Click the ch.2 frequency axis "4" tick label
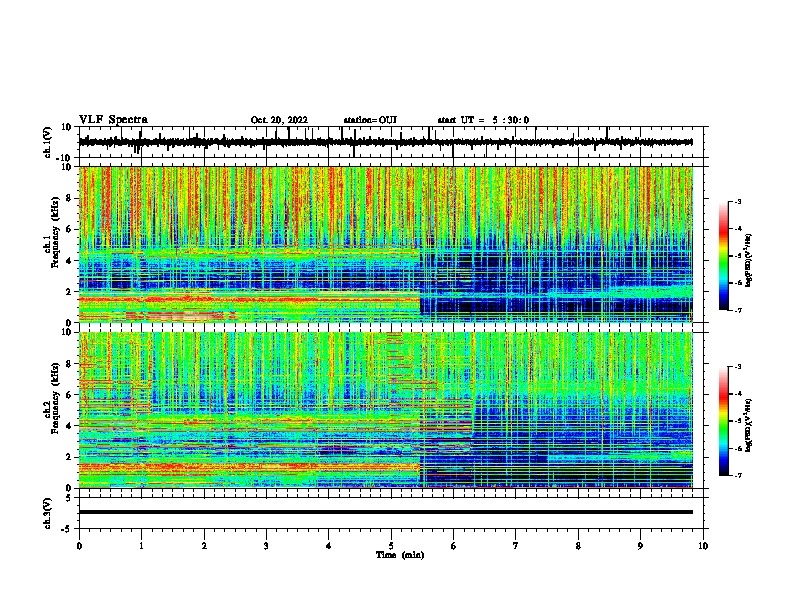 tap(69, 426)
